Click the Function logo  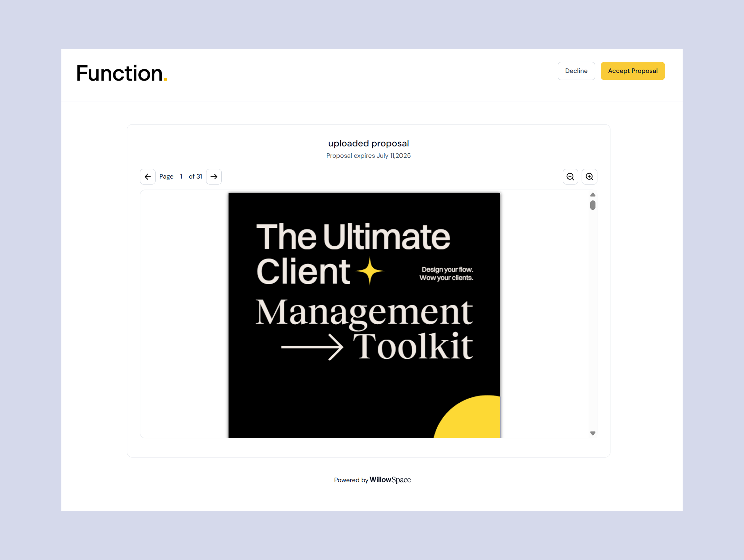click(122, 73)
